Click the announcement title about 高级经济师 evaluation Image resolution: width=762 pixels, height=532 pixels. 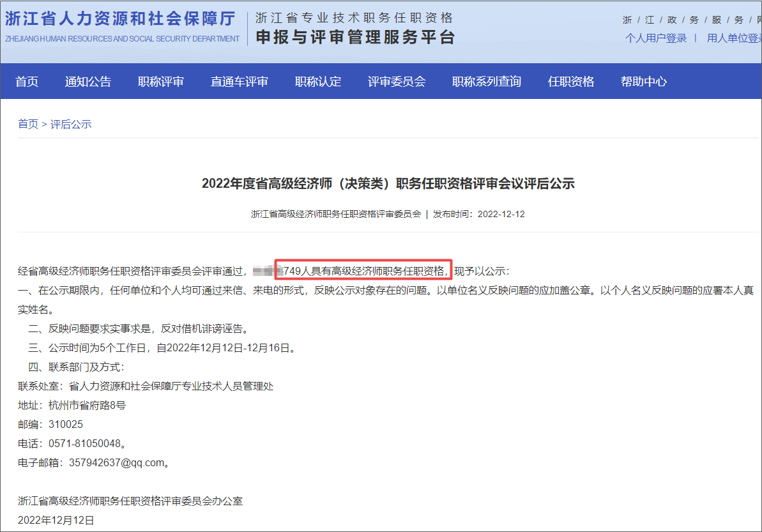381,183
